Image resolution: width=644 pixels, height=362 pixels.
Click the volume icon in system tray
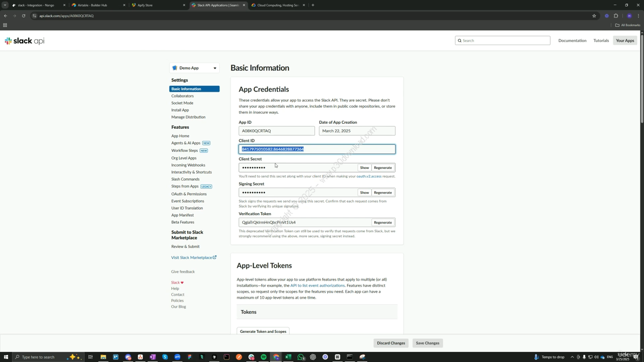point(596,357)
